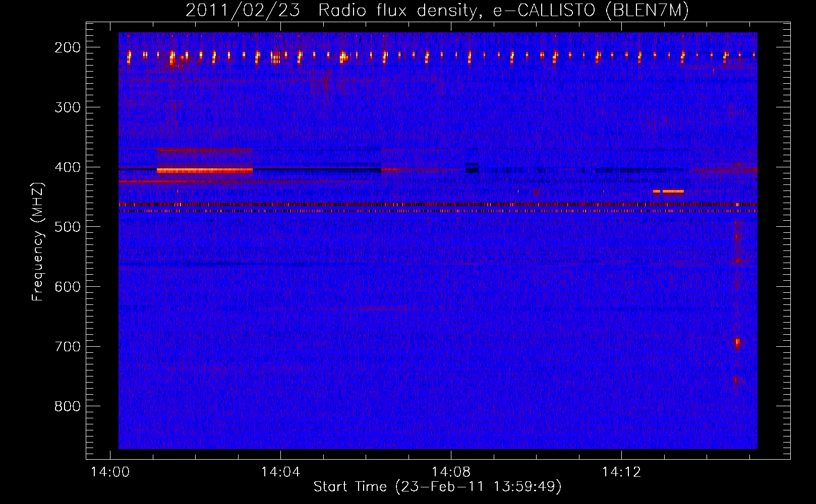Click the red spot near 700 MHz
Screen dimensions: 816x504
tap(737, 343)
